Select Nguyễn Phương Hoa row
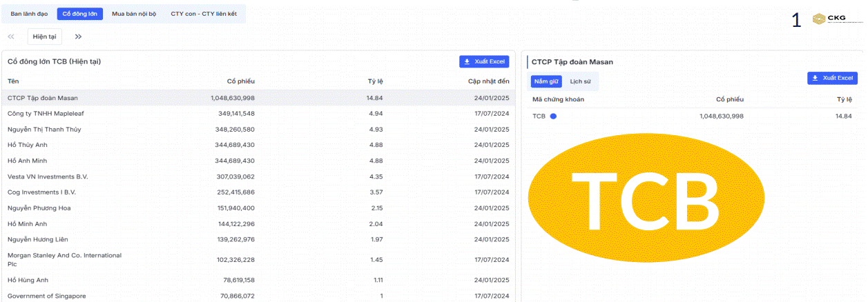 click(258, 208)
